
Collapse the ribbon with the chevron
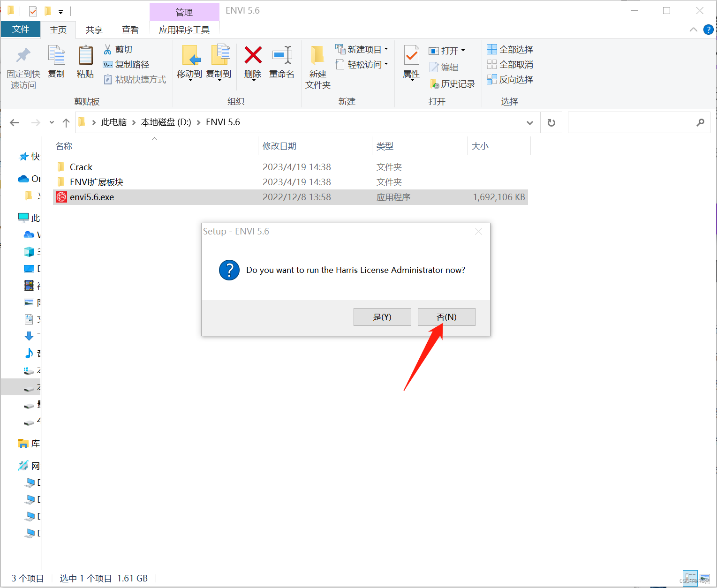coord(694,30)
